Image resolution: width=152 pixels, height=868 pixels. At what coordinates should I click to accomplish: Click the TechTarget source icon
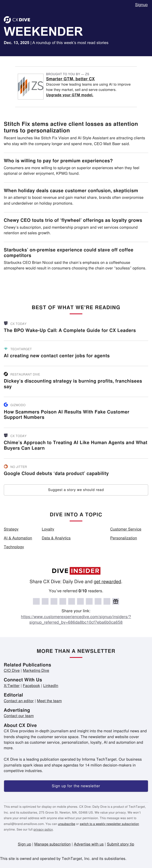[x=6, y=349]
